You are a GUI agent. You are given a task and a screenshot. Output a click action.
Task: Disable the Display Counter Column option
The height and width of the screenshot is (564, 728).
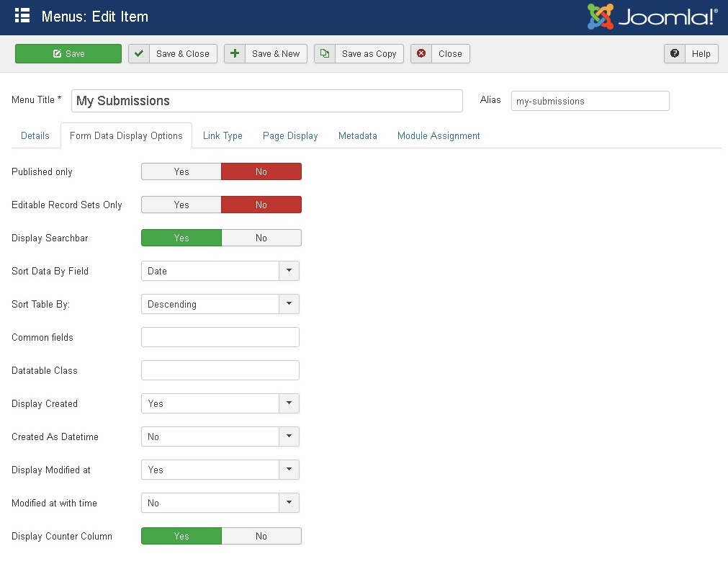point(261,536)
